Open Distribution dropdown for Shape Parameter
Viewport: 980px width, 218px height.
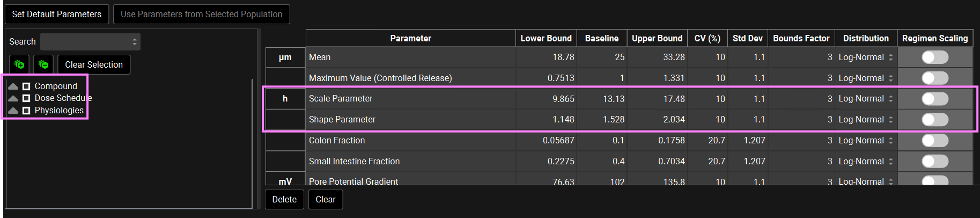click(x=866, y=120)
